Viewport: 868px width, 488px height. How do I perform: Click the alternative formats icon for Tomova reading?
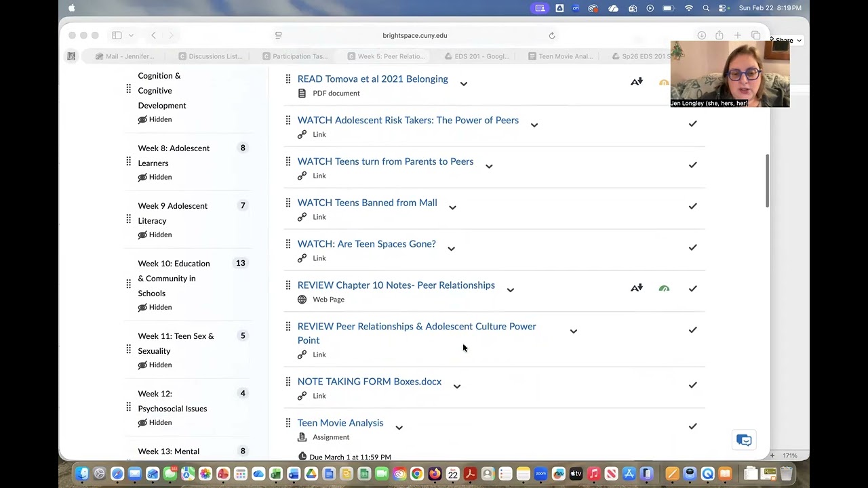coord(637,82)
